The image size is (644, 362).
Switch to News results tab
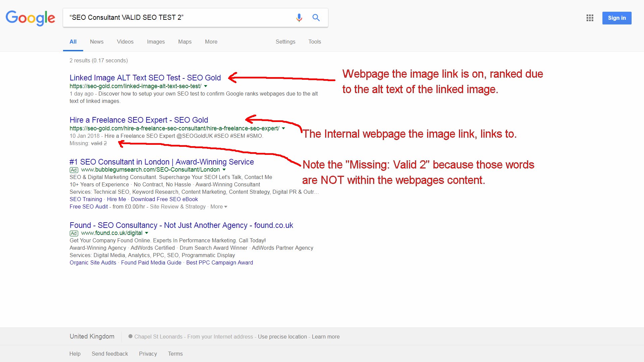click(x=97, y=42)
